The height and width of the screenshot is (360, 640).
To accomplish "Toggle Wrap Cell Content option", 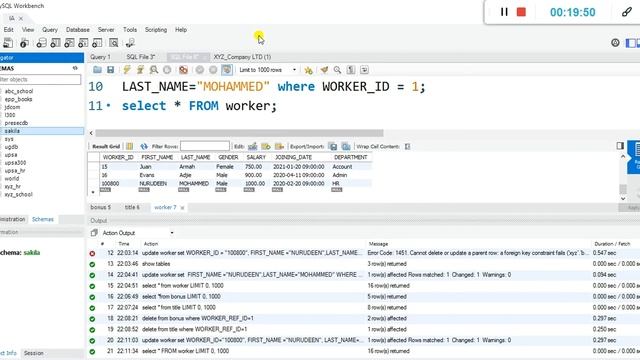I will pyautogui.click(x=407, y=146).
